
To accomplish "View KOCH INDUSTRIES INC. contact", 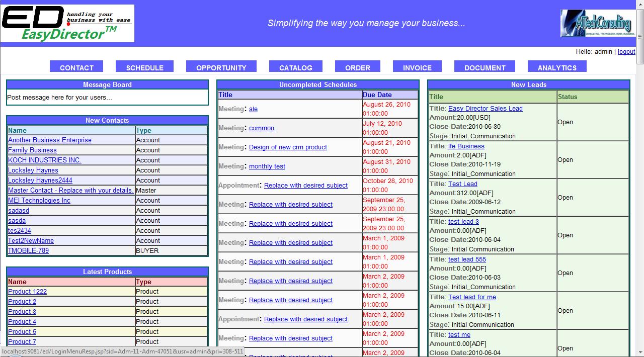I will (45, 160).
